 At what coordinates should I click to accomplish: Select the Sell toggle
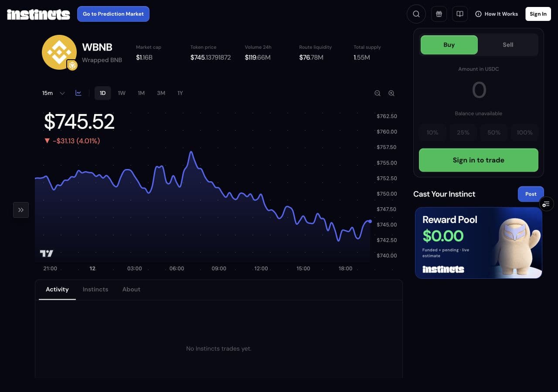tap(508, 45)
